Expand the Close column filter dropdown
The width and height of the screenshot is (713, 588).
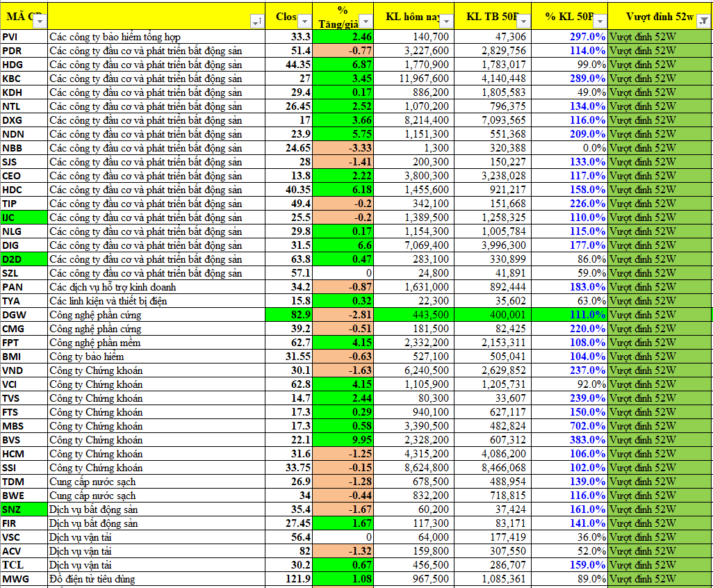[304, 22]
